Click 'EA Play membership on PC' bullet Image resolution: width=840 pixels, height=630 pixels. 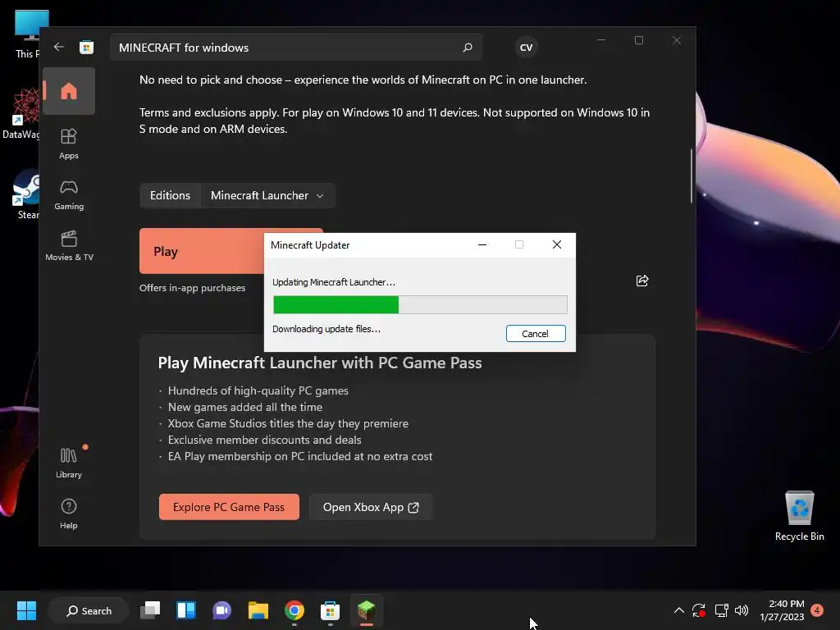pyautogui.click(x=300, y=456)
